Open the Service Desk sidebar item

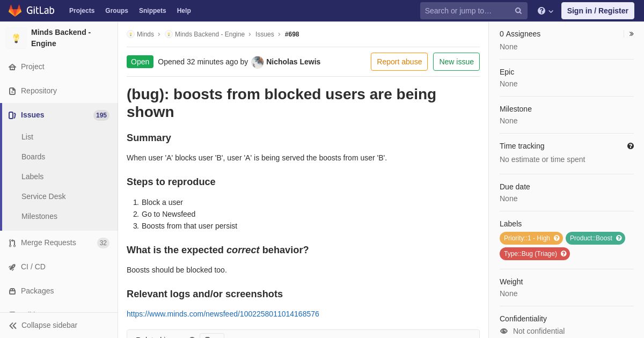(x=43, y=196)
